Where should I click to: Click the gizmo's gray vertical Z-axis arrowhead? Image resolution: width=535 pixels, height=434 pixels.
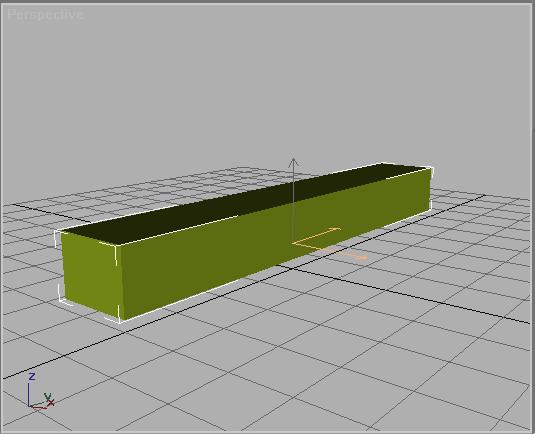293,162
